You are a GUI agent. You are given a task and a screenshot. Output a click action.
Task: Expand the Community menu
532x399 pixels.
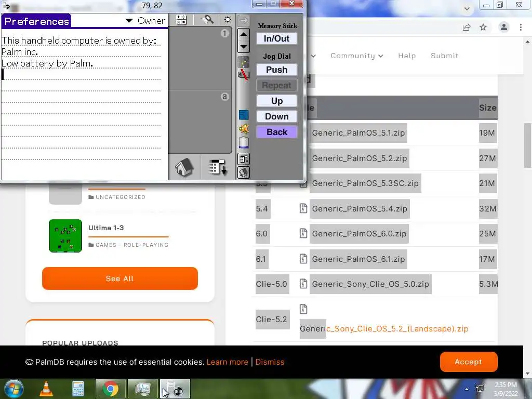coord(357,56)
